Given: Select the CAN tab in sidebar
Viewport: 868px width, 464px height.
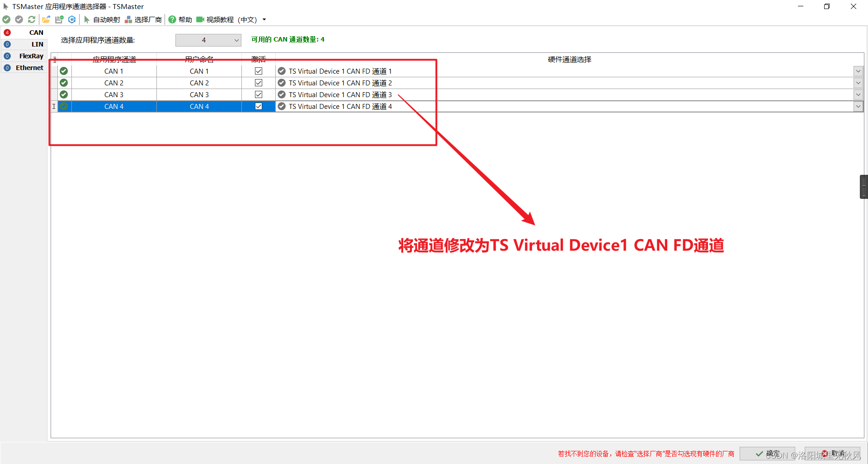Looking at the screenshot, I should point(24,33).
